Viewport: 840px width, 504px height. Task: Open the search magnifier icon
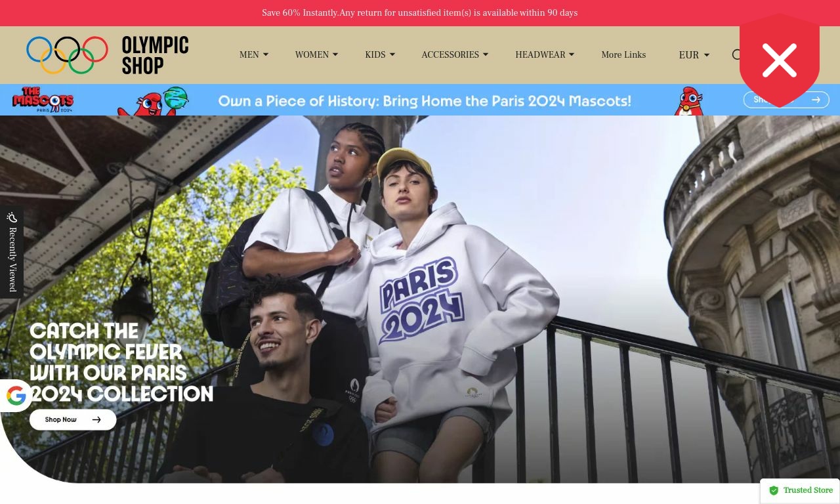[736, 55]
